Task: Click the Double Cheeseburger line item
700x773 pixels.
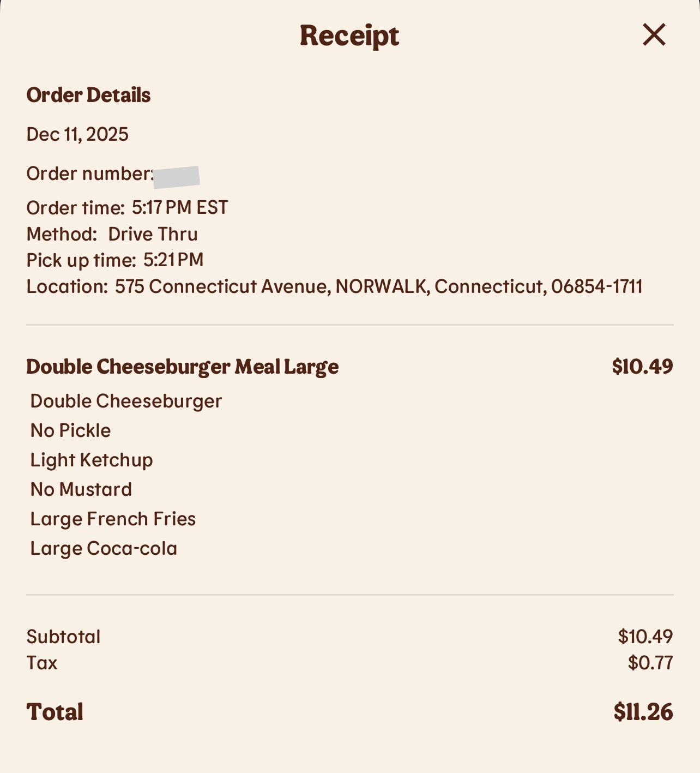Action: [126, 401]
